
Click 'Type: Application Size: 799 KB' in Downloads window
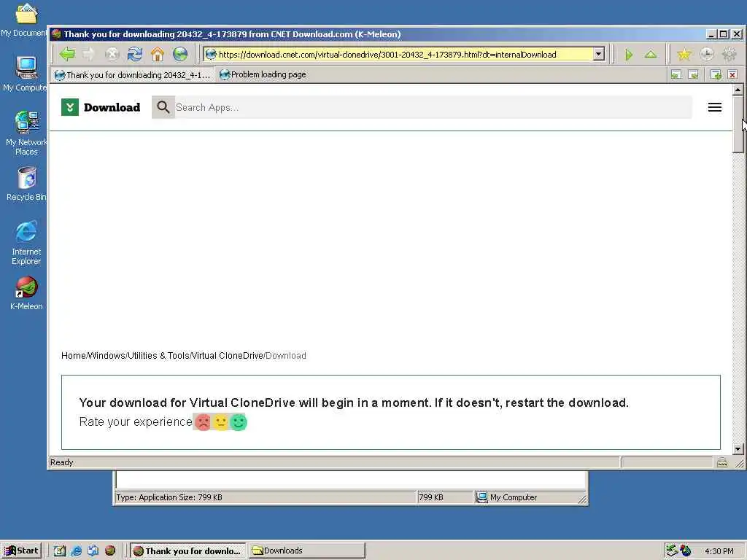(x=169, y=497)
